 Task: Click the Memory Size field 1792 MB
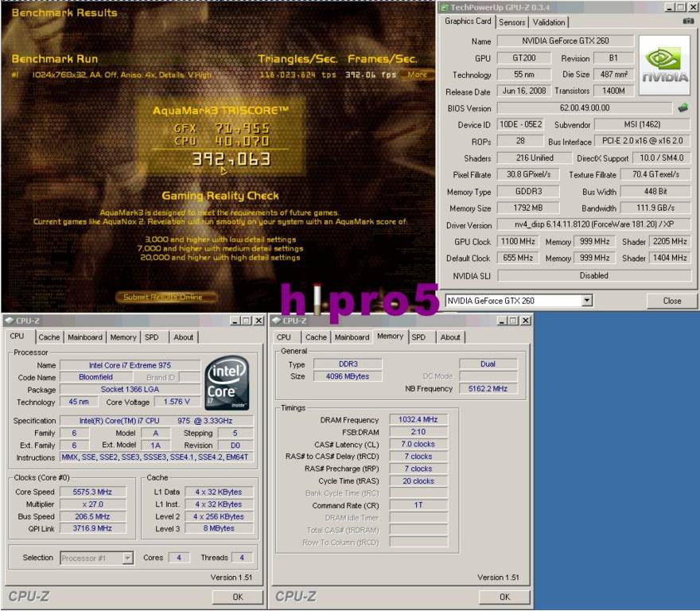[528, 208]
